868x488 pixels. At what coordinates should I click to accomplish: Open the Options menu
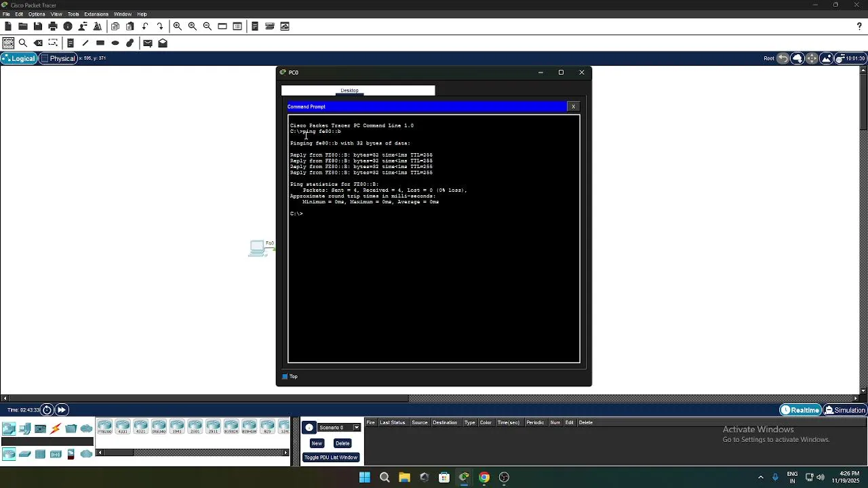coord(37,14)
